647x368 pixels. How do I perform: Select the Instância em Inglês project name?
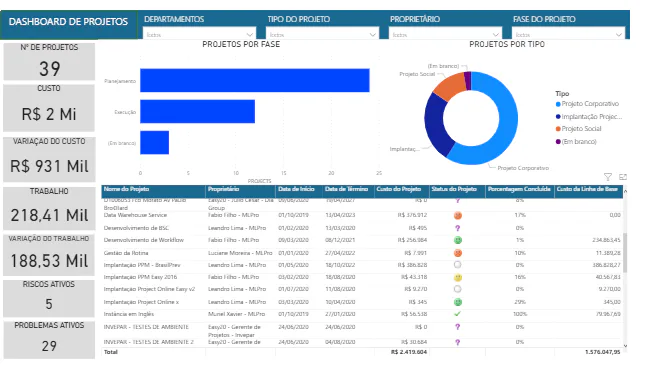[129, 314]
